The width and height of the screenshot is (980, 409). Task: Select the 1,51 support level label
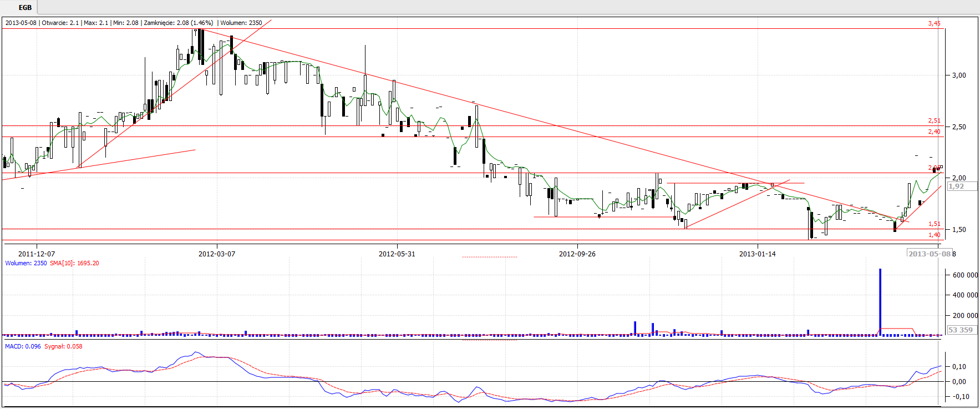point(934,224)
